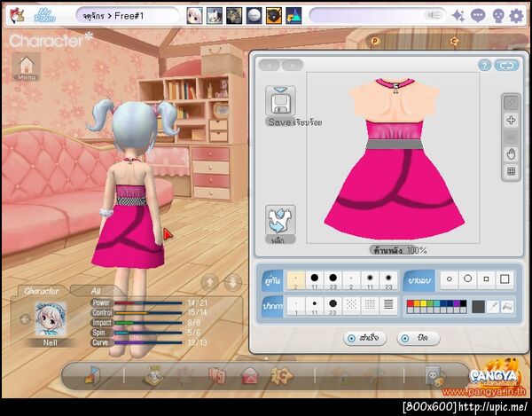
Task: Select the eyedropper color picker tool
Action: (493, 307)
